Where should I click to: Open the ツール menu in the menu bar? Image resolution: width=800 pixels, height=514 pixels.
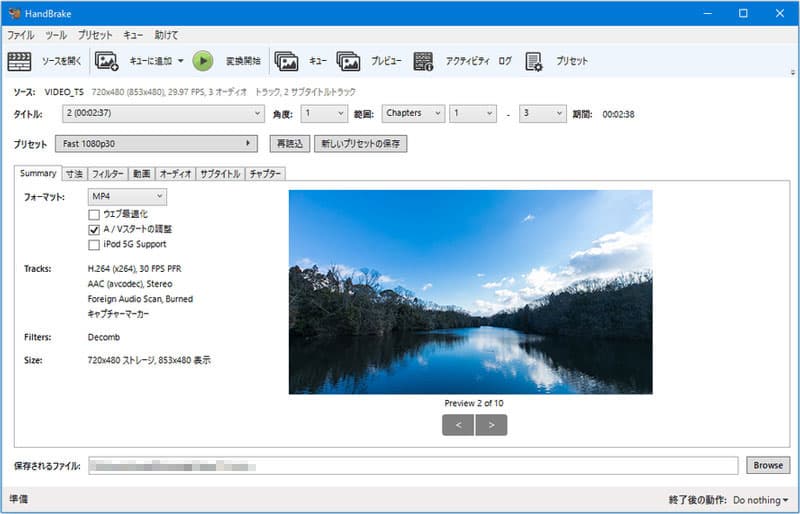pyautogui.click(x=56, y=34)
